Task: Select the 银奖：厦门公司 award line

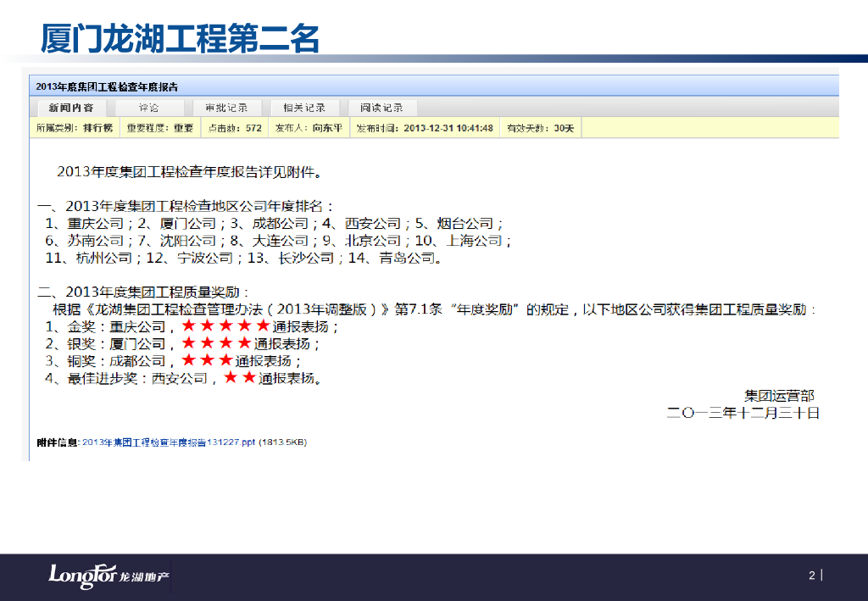Action: [183, 343]
